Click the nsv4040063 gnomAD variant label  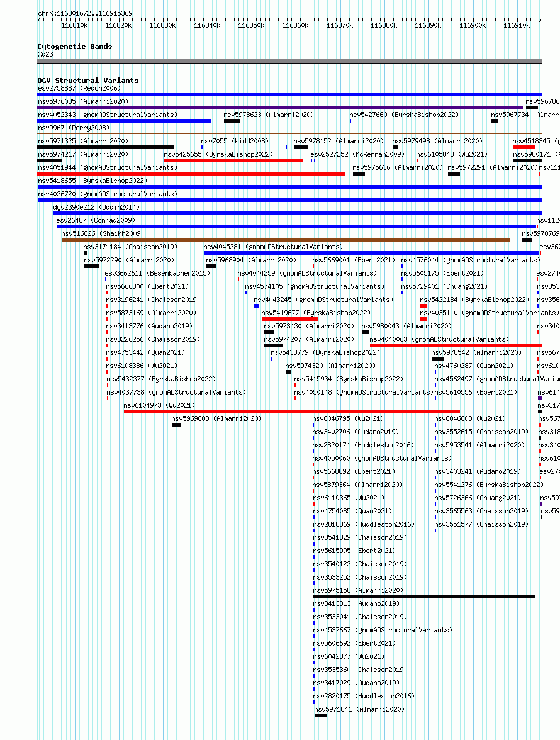coord(439,339)
